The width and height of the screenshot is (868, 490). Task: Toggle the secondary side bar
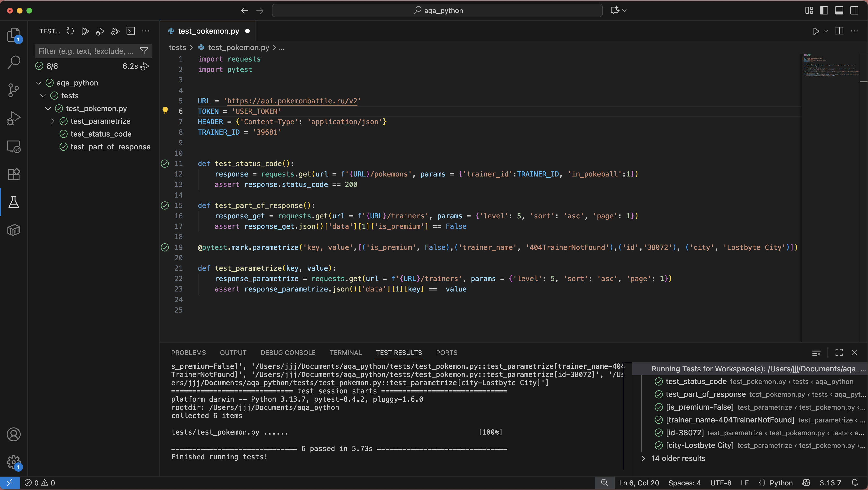[x=854, y=10]
